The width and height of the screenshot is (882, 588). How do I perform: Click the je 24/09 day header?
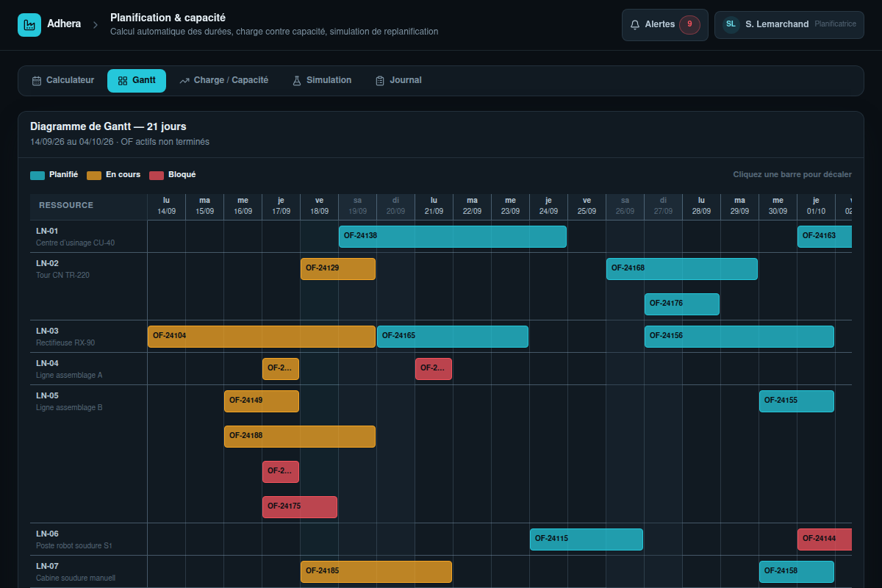pyautogui.click(x=548, y=206)
